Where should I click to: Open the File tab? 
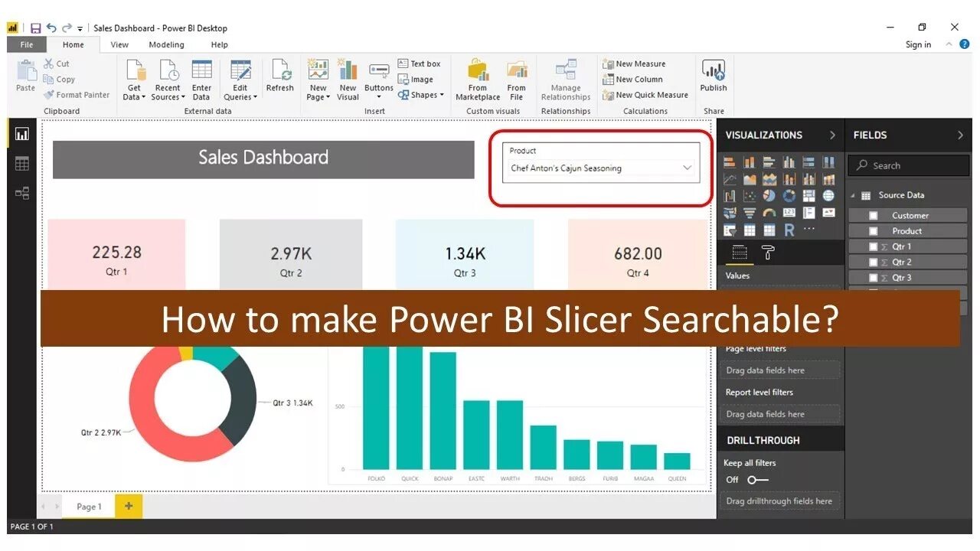point(27,44)
